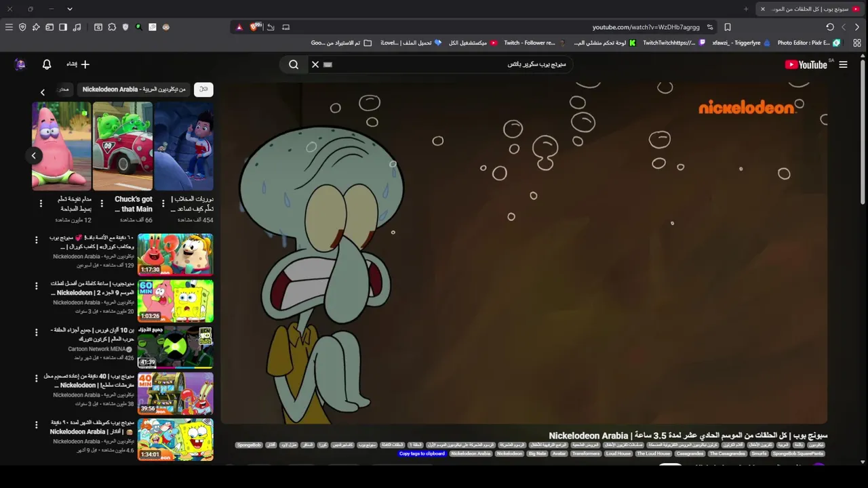Open options for Patrick short
868x488 pixels.
[x=41, y=203]
